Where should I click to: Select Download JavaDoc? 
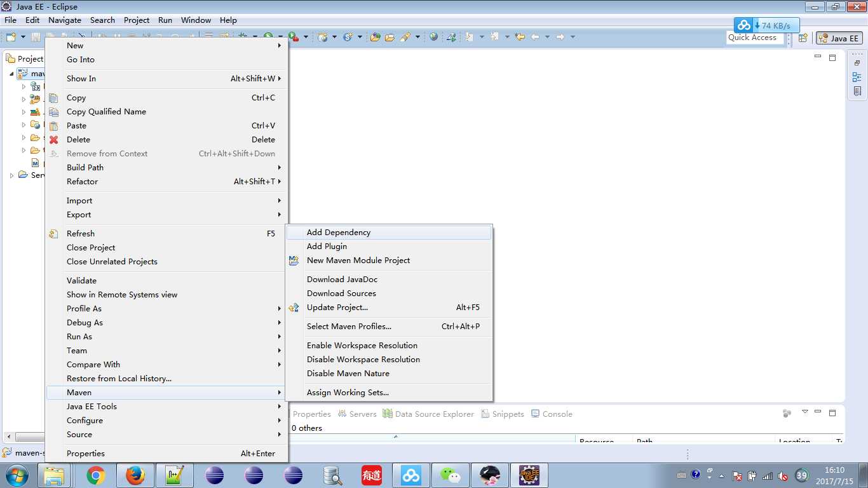[x=389, y=280]
